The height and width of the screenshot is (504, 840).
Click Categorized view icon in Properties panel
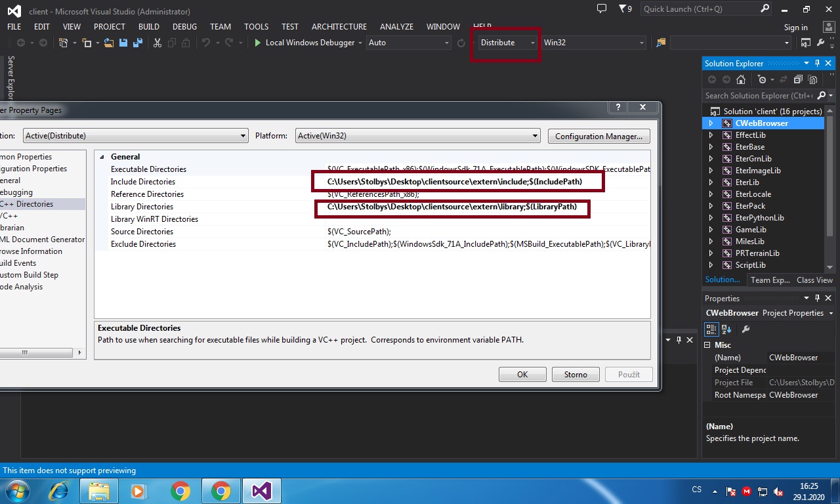[711, 329]
